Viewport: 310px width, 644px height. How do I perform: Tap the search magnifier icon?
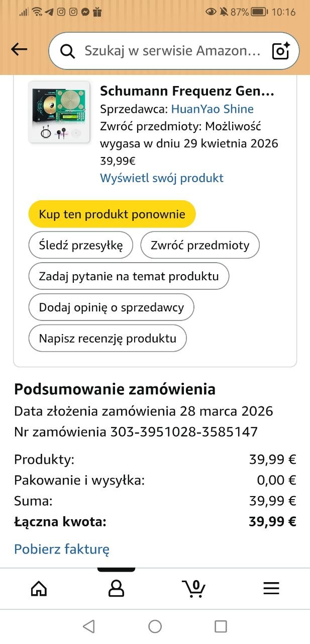coord(67,51)
